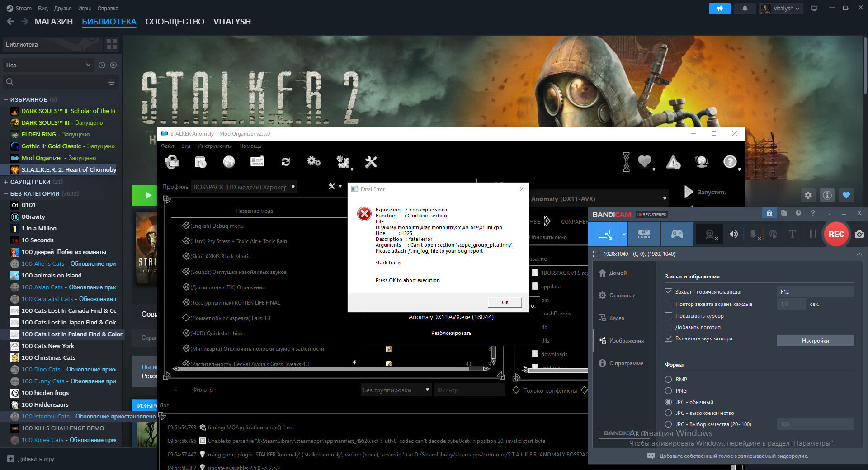Image resolution: width=868 pixels, height=470 pixels.
Task: Open the 'Инструменты' menu in Mod Organizer
Action: tap(214, 146)
